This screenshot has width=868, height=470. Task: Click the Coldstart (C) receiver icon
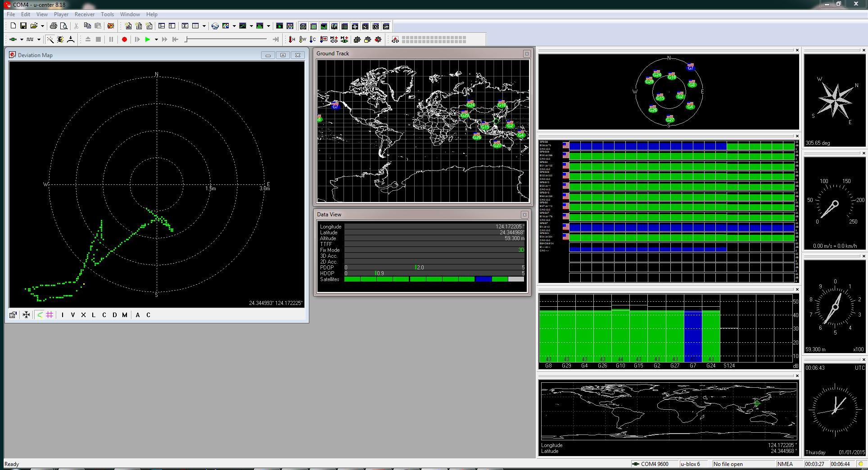[313, 40]
